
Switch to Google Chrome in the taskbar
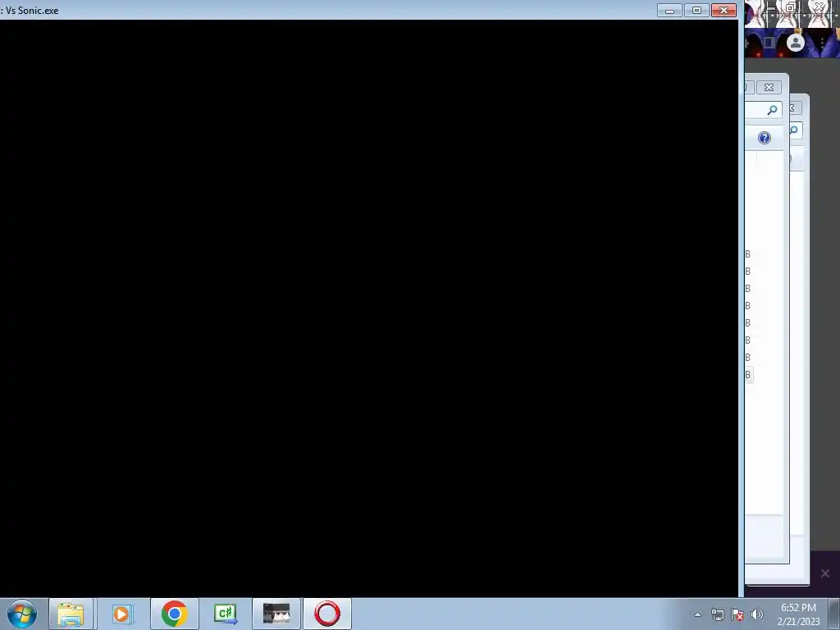174,614
